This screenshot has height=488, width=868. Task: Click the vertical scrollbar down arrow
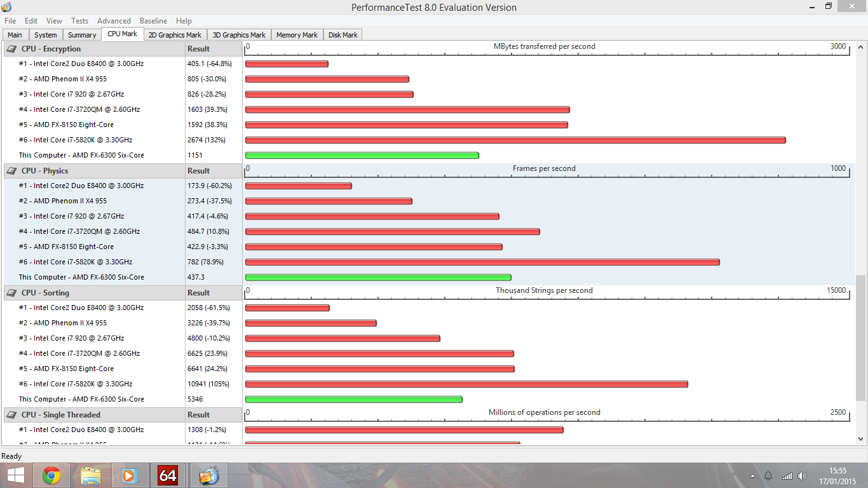[861, 439]
